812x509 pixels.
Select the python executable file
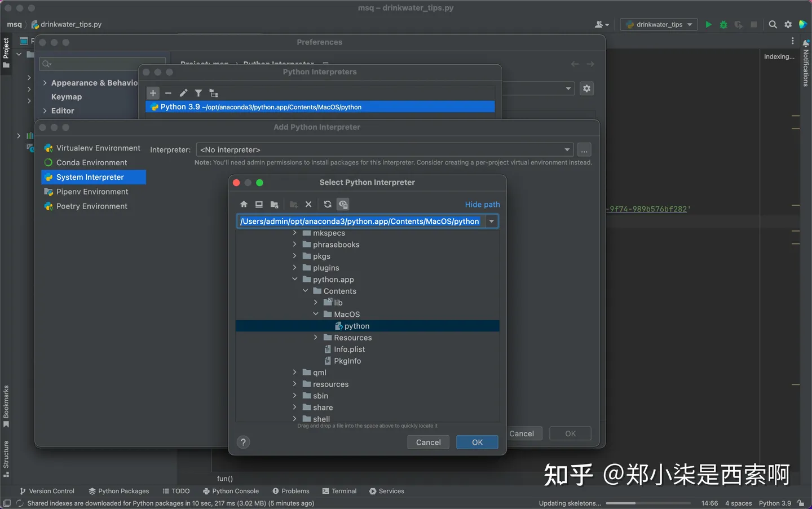(368, 326)
